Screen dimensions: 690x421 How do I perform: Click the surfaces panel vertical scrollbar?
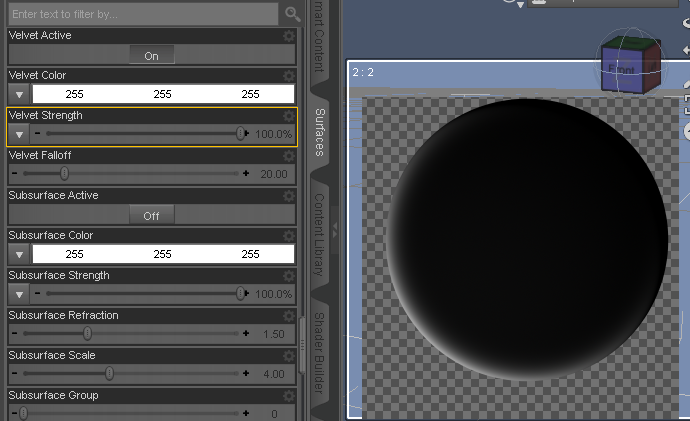302,346
